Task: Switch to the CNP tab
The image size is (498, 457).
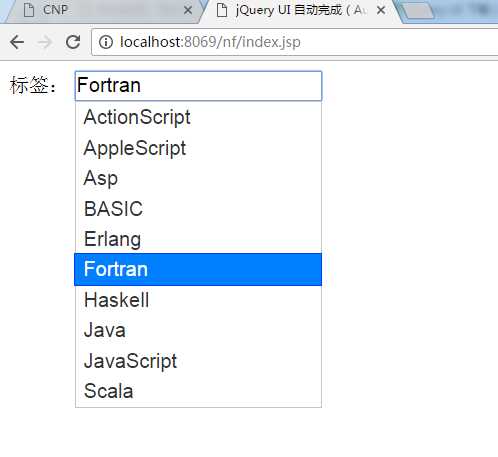Action: (102, 11)
